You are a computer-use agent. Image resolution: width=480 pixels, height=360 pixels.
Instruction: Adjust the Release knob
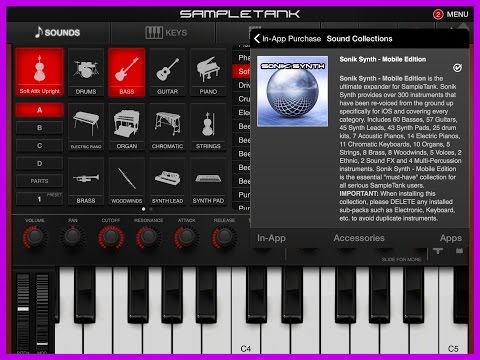(225, 237)
